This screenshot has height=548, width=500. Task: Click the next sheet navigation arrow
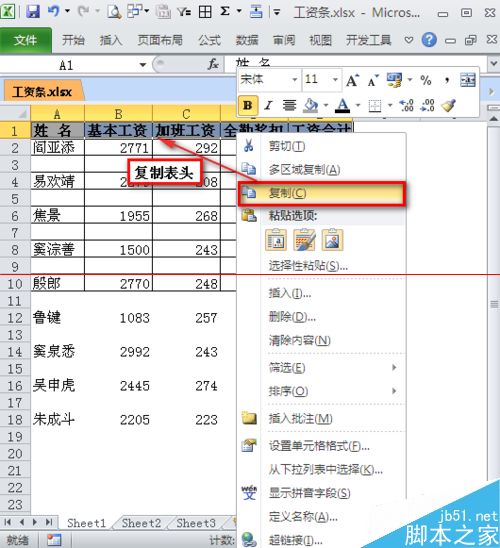35,522
